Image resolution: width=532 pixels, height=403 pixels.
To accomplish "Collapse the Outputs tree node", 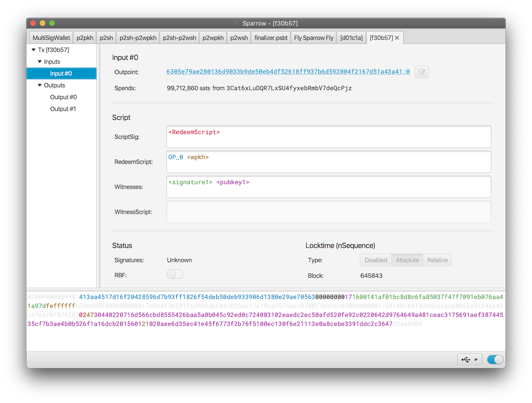I will pyautogui.click(x=40, y=85).
